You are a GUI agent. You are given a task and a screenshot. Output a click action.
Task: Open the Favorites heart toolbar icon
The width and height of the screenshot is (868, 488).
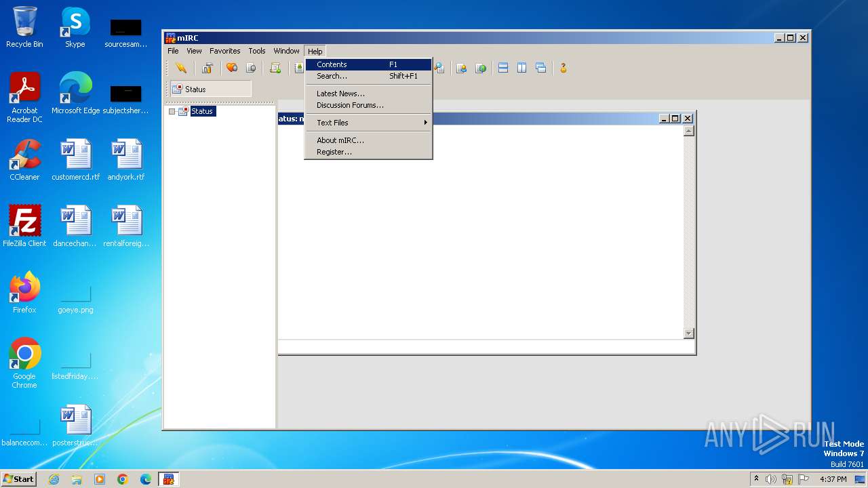(x=232, y=68)
